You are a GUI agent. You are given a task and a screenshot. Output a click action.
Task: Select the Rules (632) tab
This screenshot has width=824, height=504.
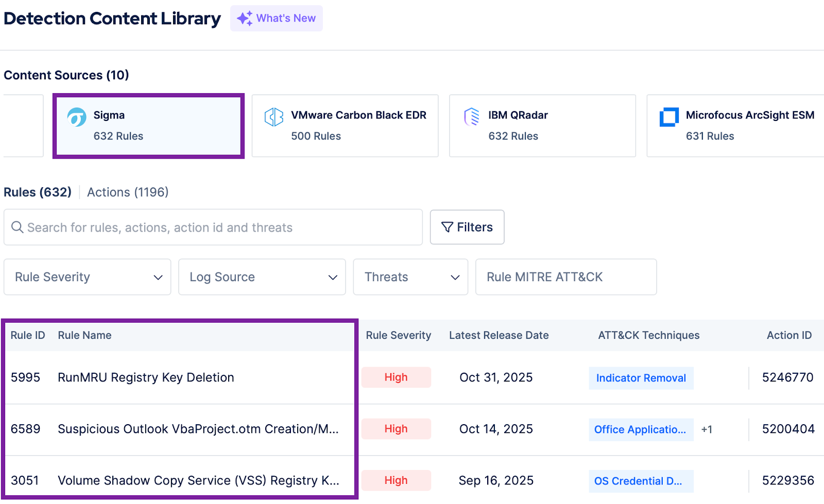pos(37,192)
